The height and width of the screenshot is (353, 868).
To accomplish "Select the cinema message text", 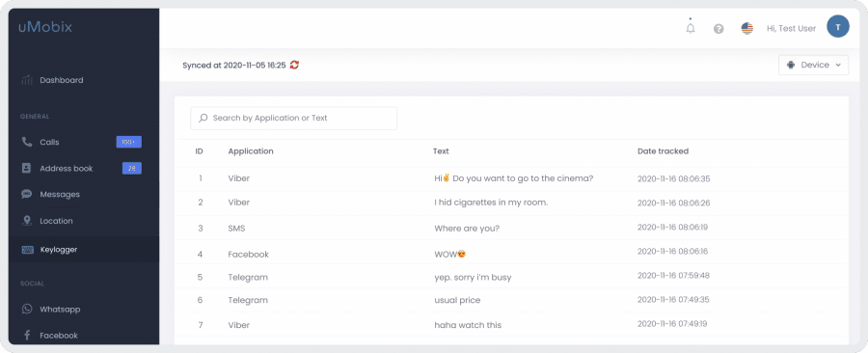I will [x=514, y=178].
